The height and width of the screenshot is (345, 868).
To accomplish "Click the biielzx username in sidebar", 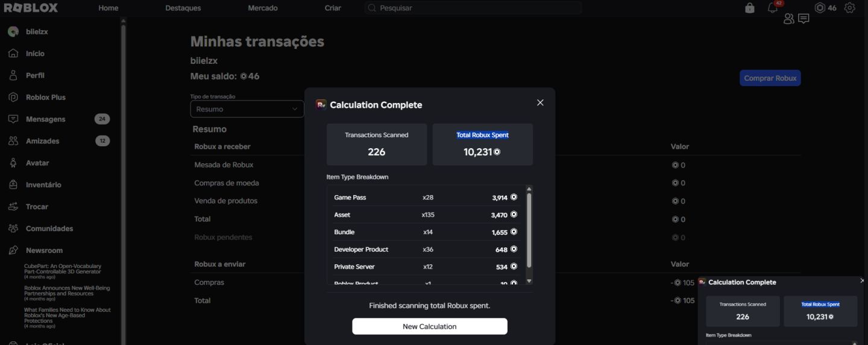I will tap(37, 31).
